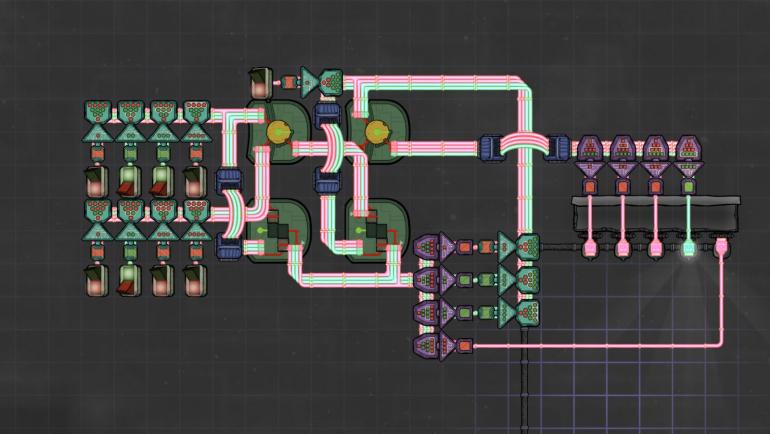The width and height of the screenshot is (770, 434).
Task: Pick the top purple reader in the vertical stack
Action: [x=427, y=246]
